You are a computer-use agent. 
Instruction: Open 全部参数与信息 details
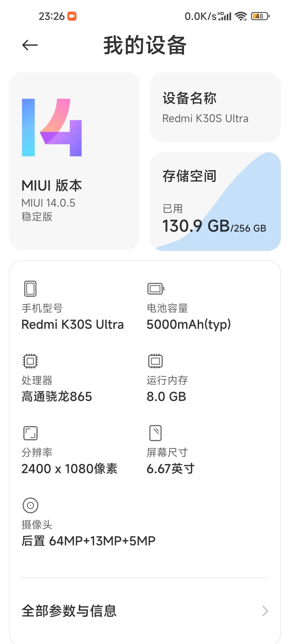[69, 611]
